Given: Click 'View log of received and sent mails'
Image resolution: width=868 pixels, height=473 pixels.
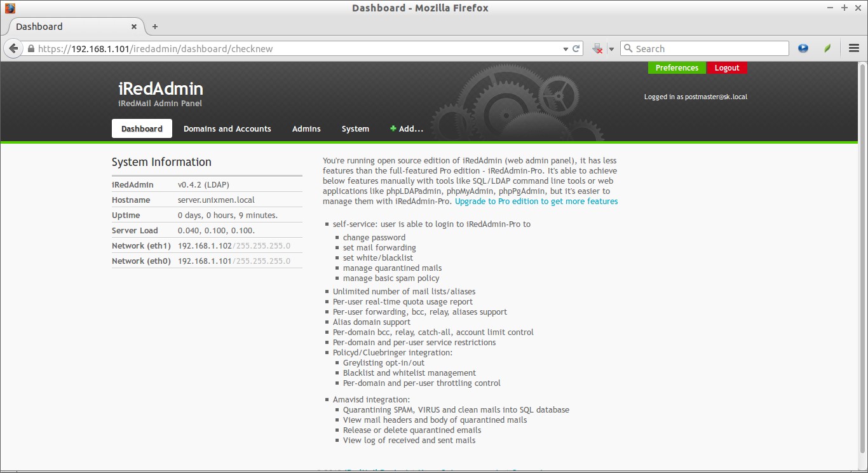Looking at the screenshot, I should [x=409, y=440].
